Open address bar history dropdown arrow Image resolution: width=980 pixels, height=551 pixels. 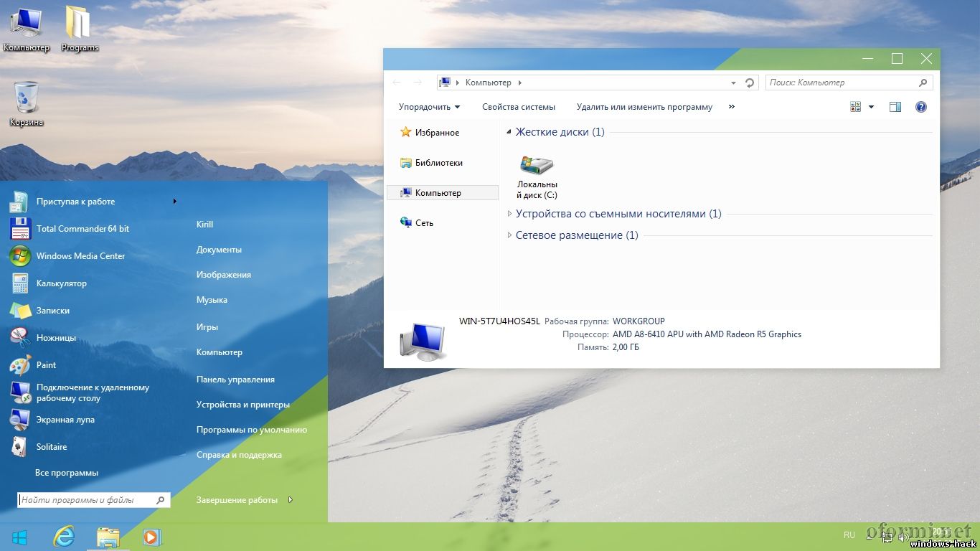pos(733,83)
